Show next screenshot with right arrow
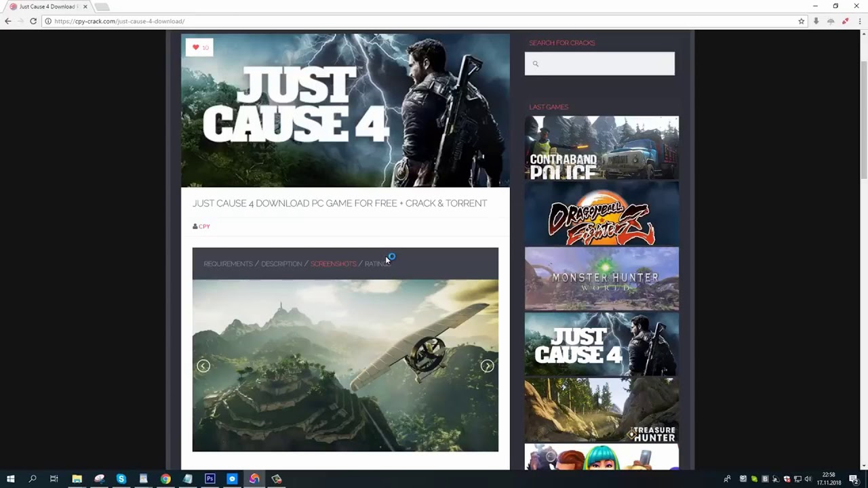Viewport: 868px width, 488px height. [x=487, y=366]
